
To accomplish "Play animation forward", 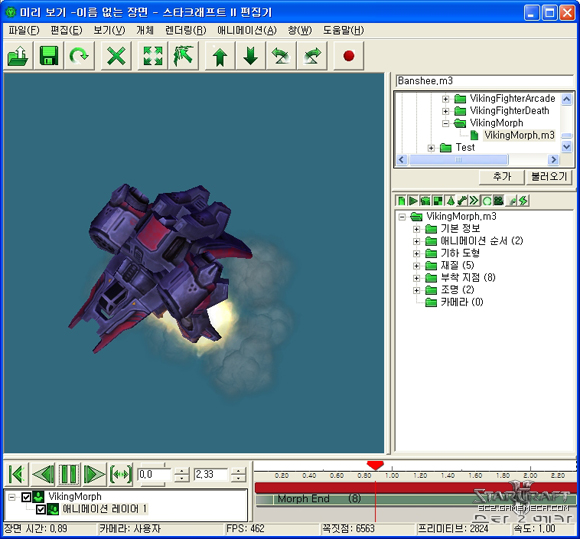I will [94, 474].
